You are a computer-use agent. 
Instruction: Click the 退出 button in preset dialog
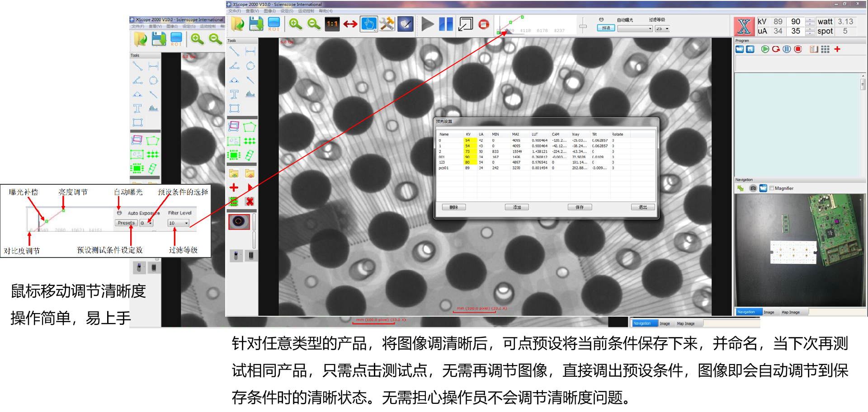[x=643, y=207]
